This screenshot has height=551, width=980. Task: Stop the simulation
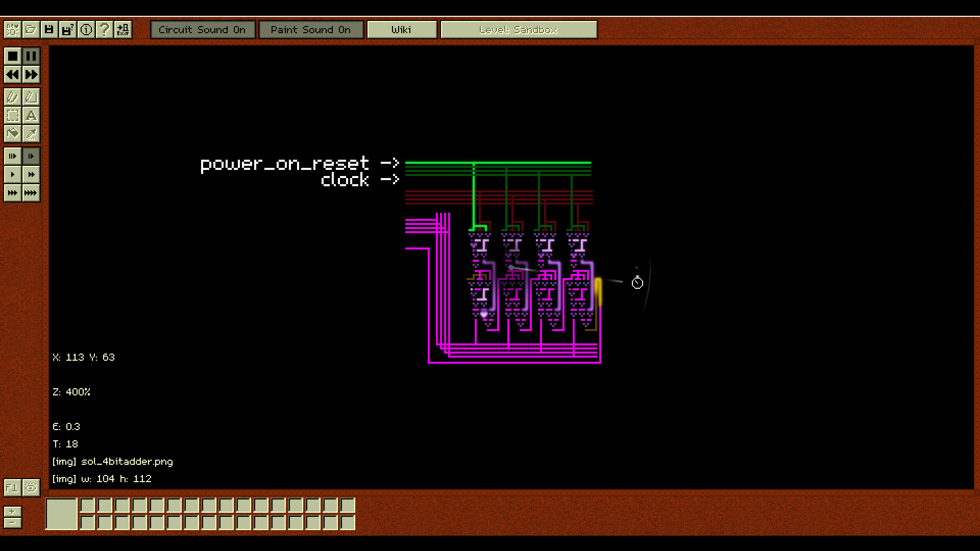[x=13, y=56]
